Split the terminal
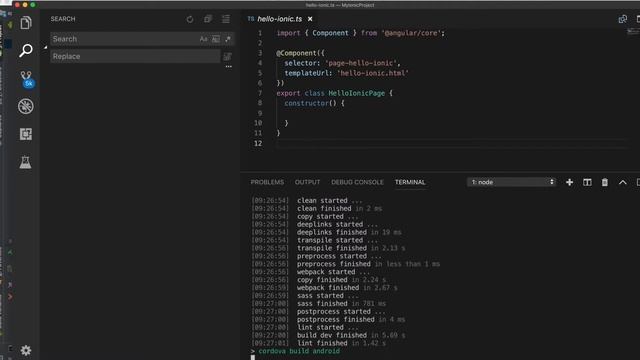640x360 pixels. coord(587,182)
